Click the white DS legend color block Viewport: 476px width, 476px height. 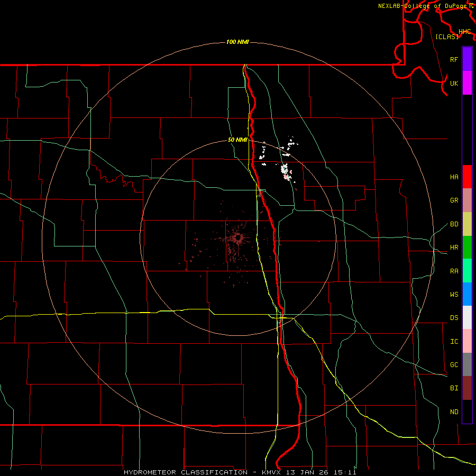467,317
